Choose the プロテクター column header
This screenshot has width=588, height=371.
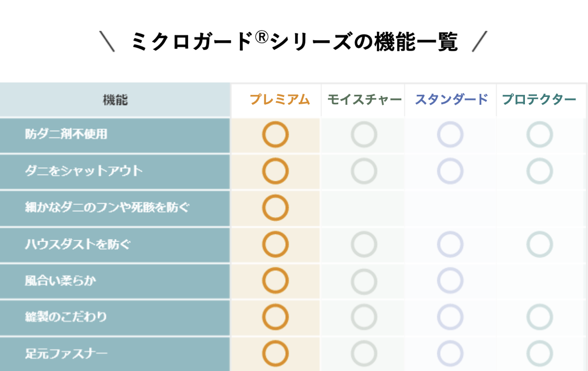(x=539, y=100)
